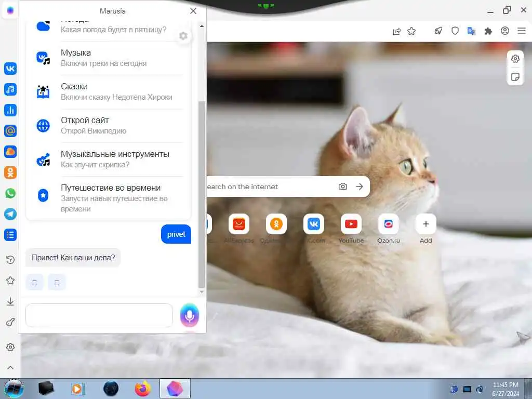532x399 pixels.
Task: Open Marusia settings gear
Action: pos(183,36)
